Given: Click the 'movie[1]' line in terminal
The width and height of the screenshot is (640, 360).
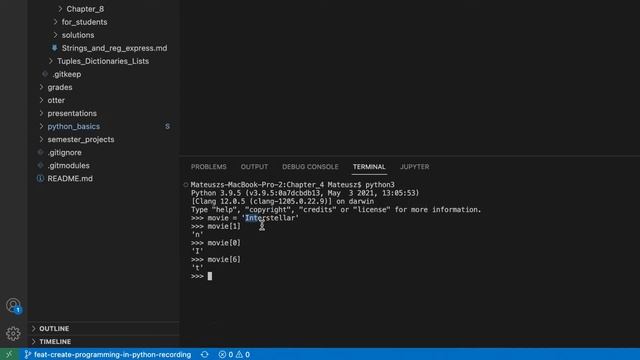Looking at the screenshot, I should click(216, 226).
